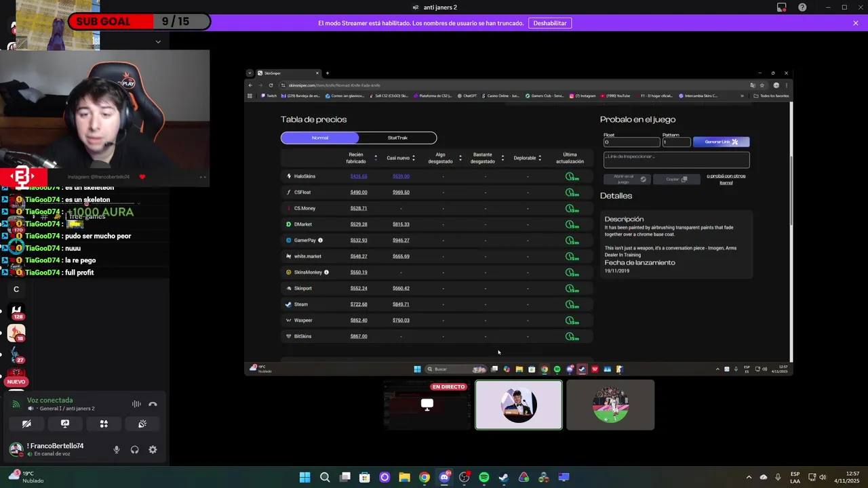Open the browser tab search chevron
Viewport: 868px width, 488px height.
250,73
